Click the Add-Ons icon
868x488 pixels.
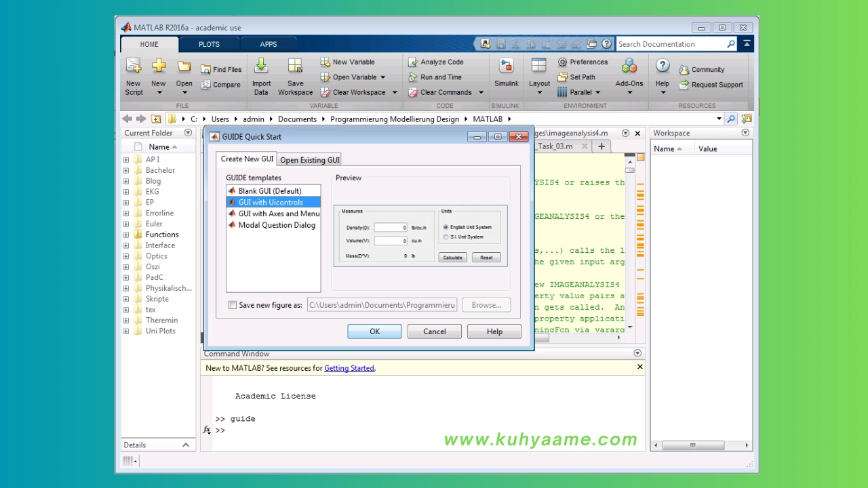click(629, 66)
